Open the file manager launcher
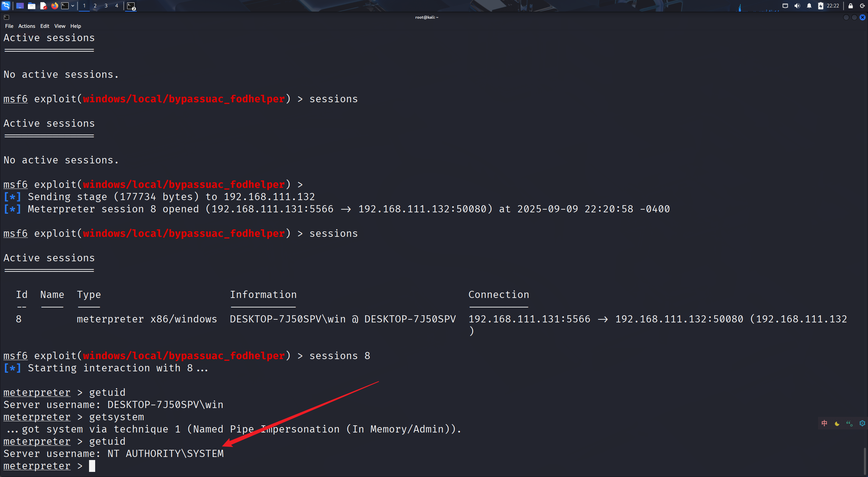 pos(32,5)
